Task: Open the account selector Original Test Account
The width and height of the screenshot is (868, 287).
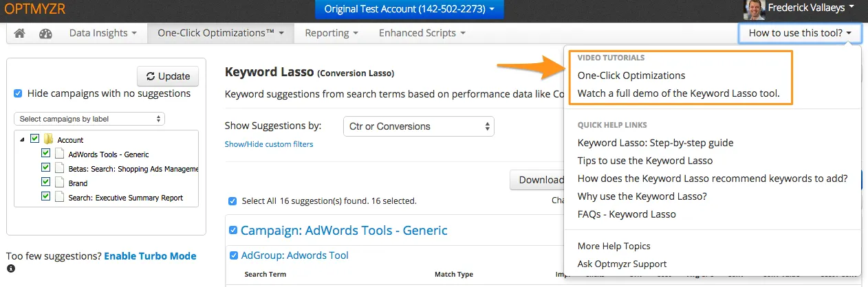Action: pos(409,9)
